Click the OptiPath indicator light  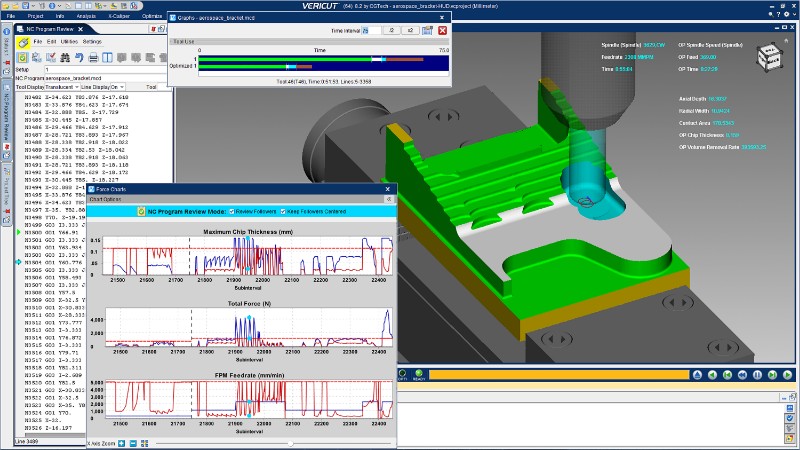403,374
